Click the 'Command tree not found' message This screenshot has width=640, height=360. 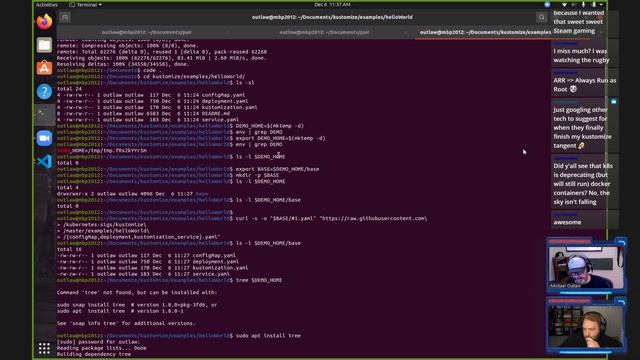coord(137,292)
